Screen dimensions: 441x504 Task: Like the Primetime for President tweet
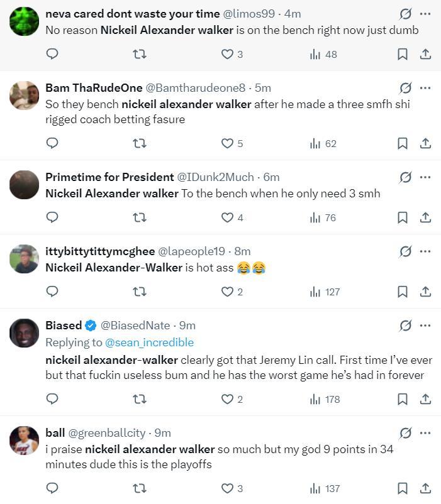tap(227, 217)
